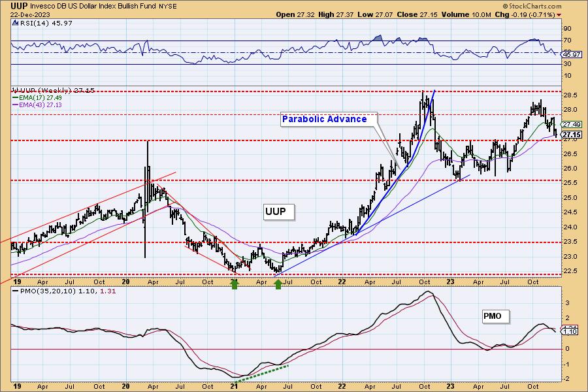Viewport: 588px width, 392px height.
Task: Click the 23.5 price axis label
Action: click(570, 242)
